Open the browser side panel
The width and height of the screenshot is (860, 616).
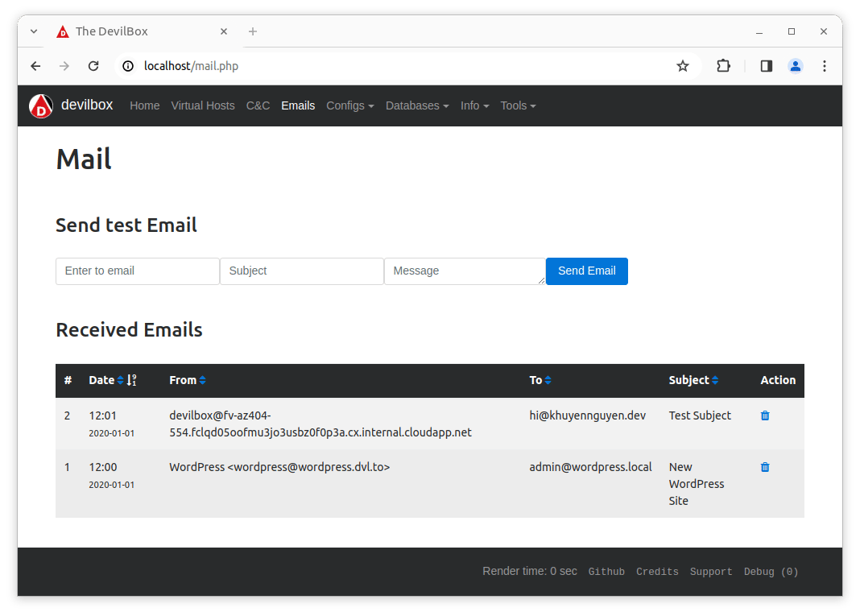766,66
